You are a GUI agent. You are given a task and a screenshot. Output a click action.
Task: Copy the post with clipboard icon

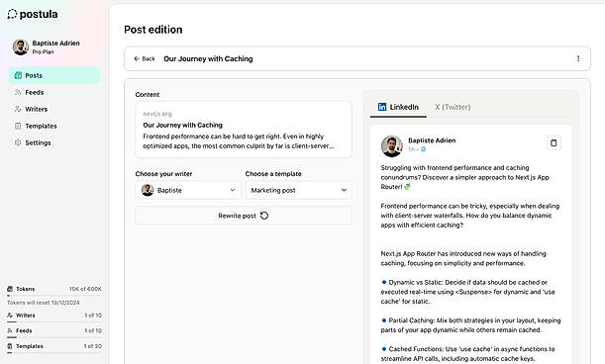click(554, 142)
